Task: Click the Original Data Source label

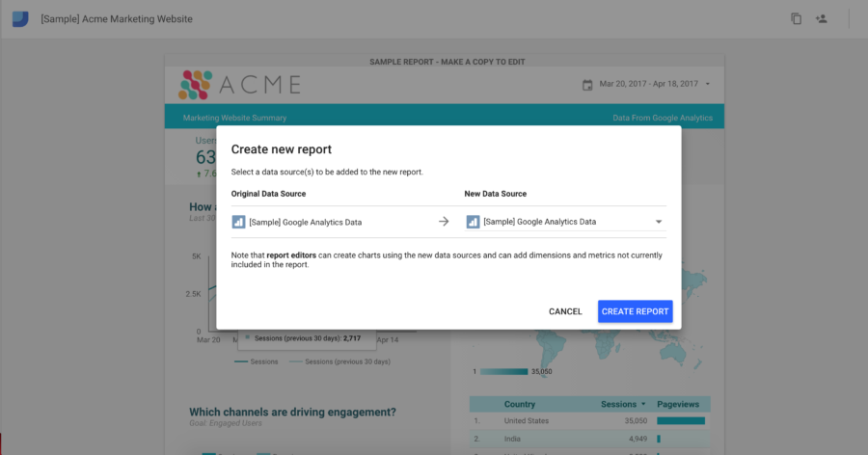Action: coord(268,194)
